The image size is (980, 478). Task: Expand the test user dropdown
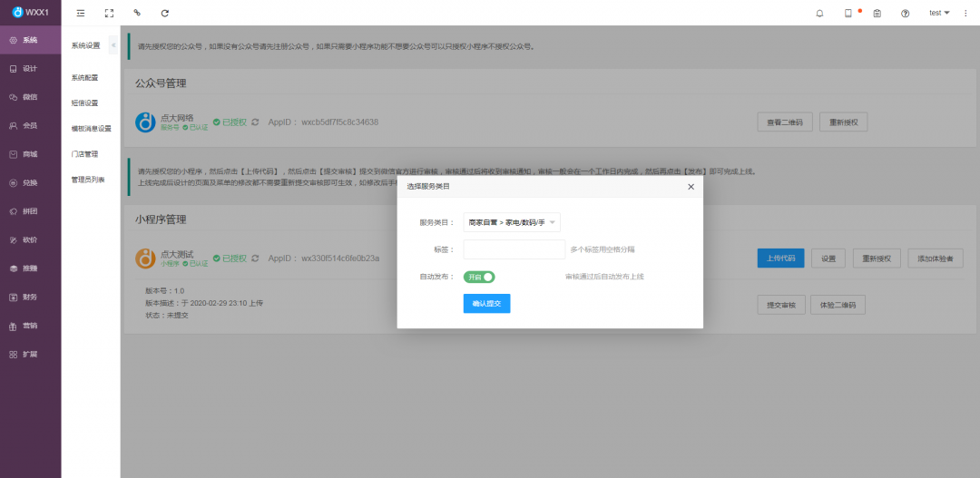(x=939, y=13)
